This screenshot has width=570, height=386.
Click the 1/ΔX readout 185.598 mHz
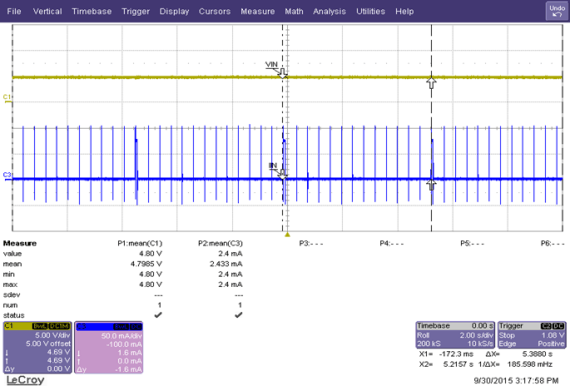530,364
